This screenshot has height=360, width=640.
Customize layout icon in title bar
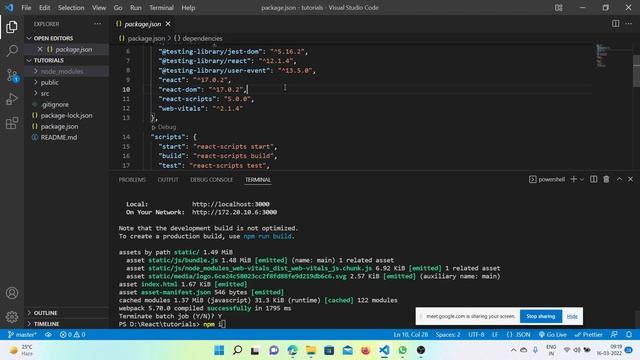(x=558, y=7)
